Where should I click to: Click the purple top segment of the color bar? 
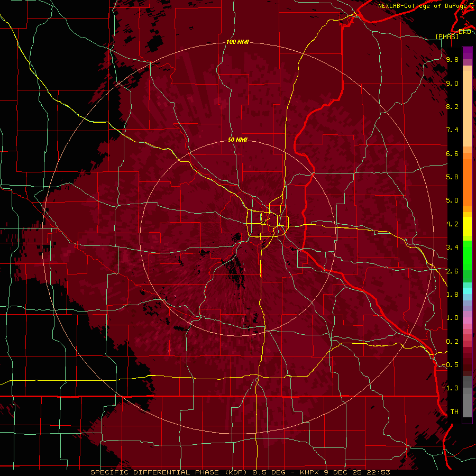point(467,53)
